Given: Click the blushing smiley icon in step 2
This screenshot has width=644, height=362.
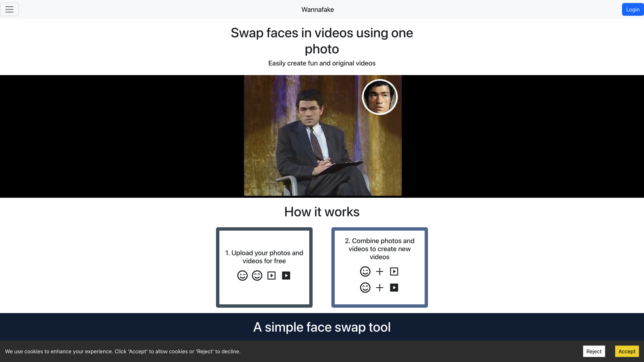Looking at the screenshot, I should [365, 288].
